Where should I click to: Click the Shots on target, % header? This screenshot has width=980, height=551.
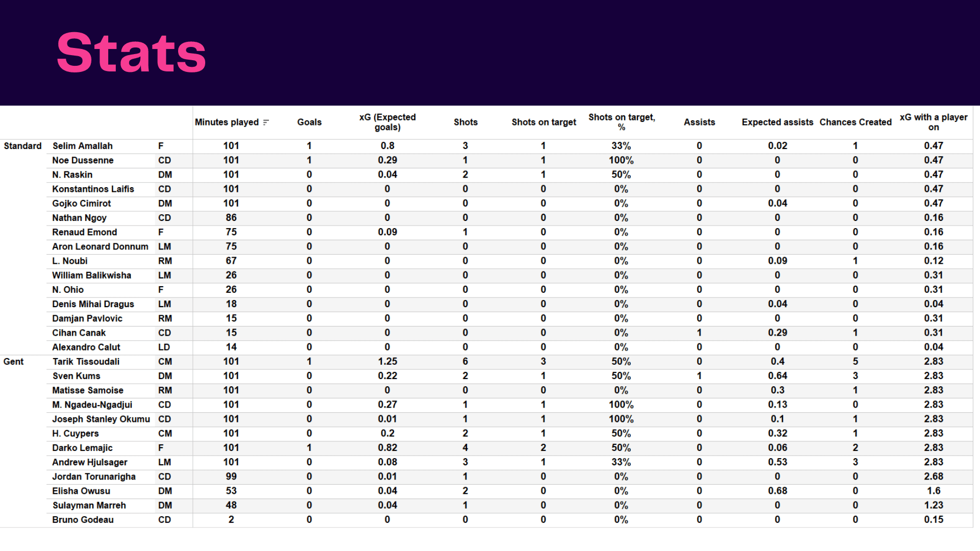622,122
